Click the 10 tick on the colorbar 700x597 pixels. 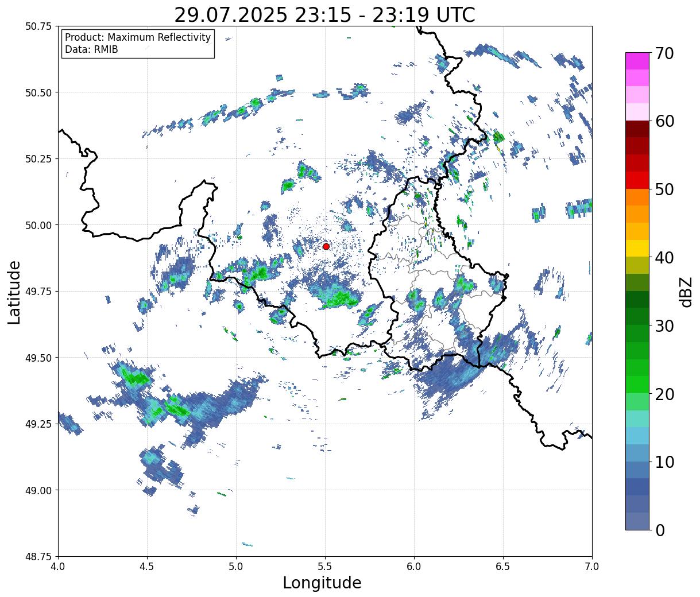664,462
